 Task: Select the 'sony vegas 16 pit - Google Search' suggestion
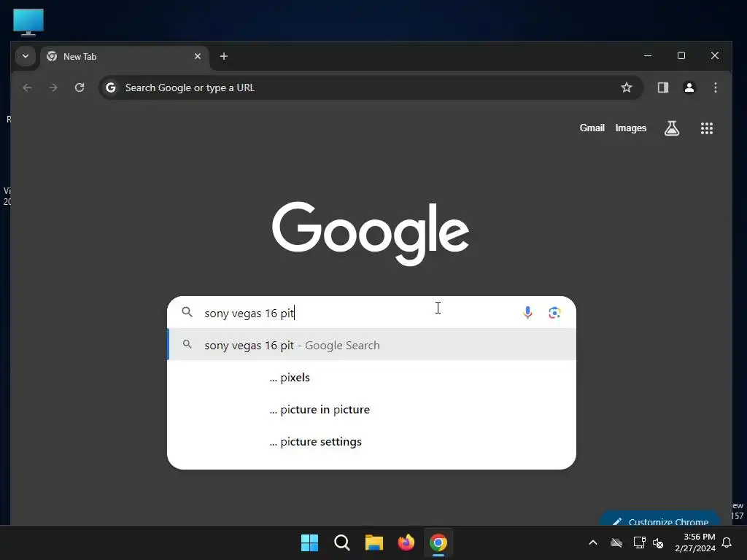tap(371, 345)
